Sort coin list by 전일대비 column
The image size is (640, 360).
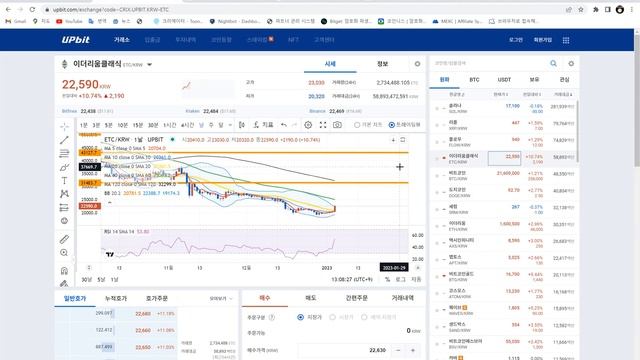(532, 94)
